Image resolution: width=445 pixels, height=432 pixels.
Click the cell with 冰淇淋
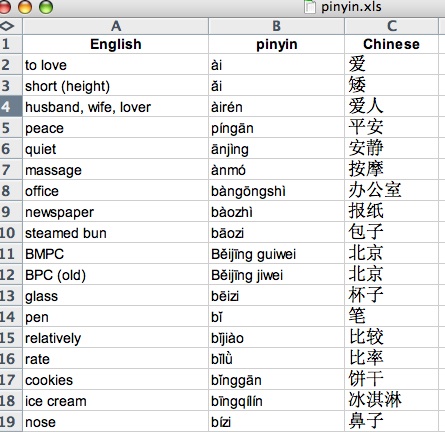click(392, 400)
